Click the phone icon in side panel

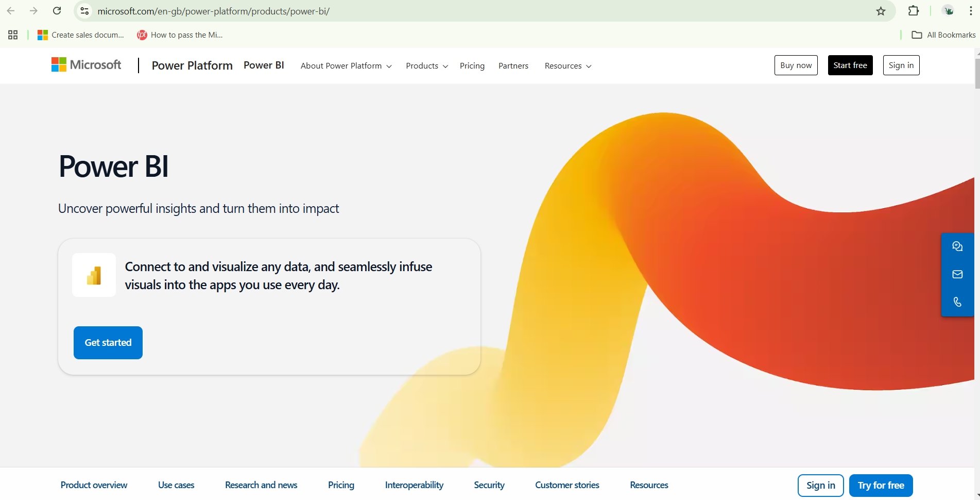tap(957, 302)
